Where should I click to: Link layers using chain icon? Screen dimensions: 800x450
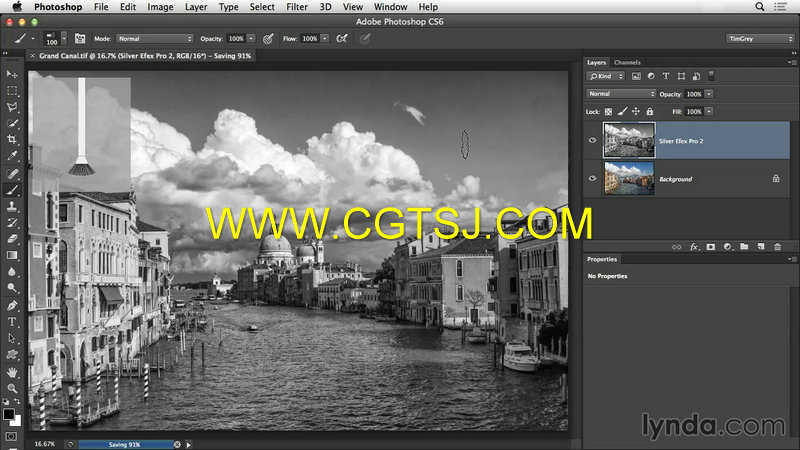point(677,247)
